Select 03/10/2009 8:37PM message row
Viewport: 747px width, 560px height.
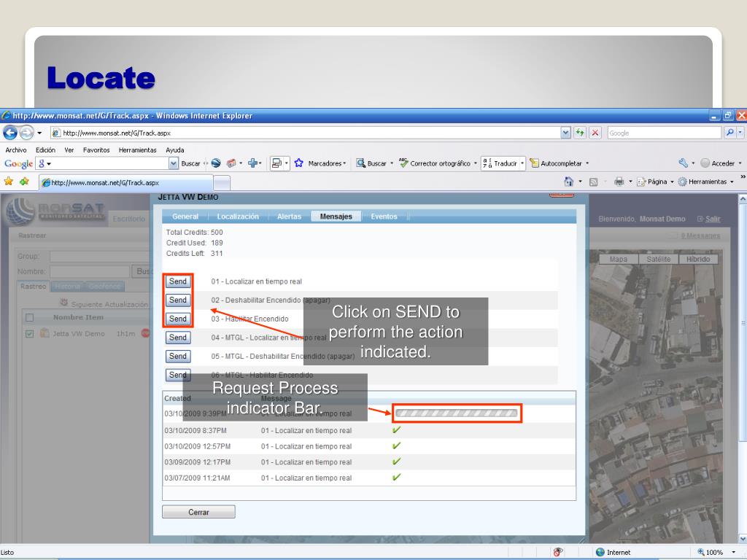tap(369, 430)
